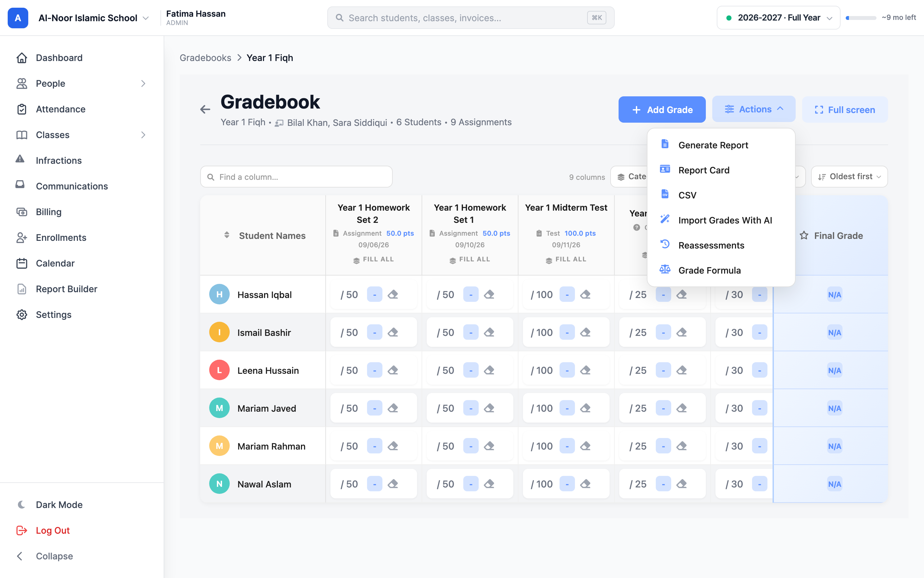Toggle dash status chip for Mariam Rahman Homework Set 1

click(x=471, y=446)
